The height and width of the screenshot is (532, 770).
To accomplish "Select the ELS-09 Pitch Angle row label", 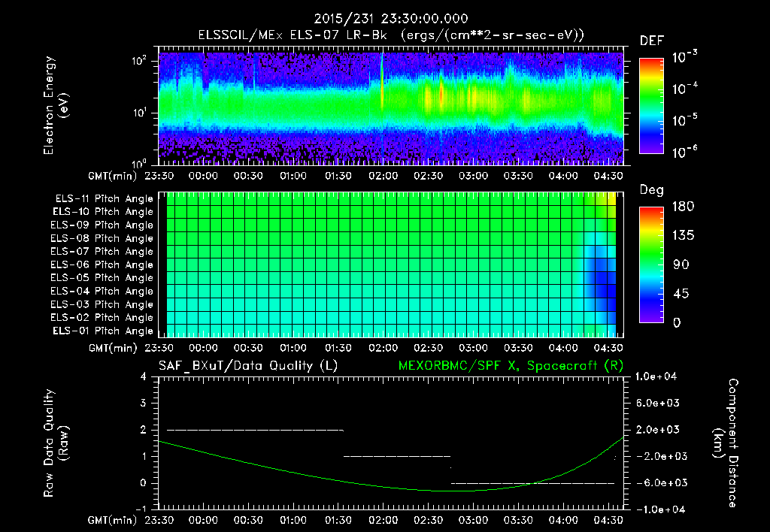I will point(102,225).
